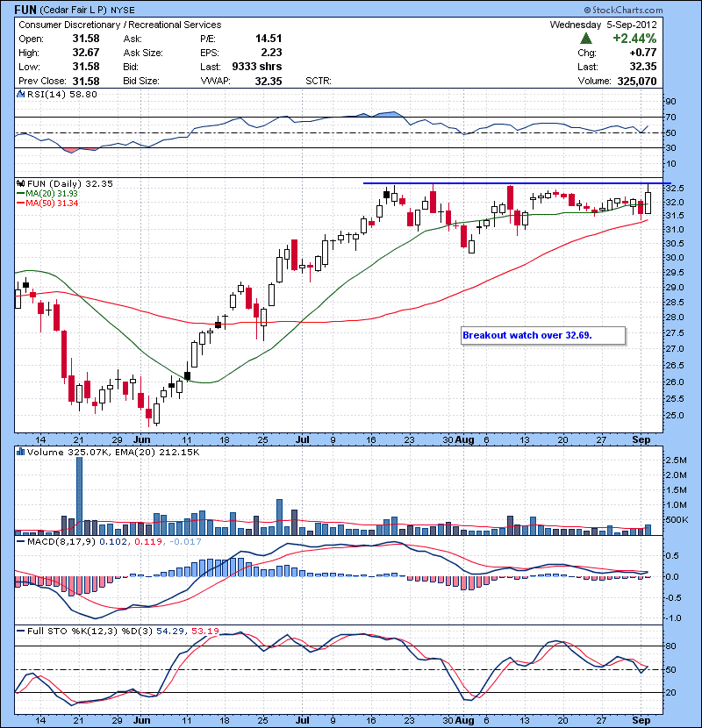This screenshot has height=728, width=702.
Task: Click the 32.5 price axis label
Action: pyautogui.click(x=675, y=189)
